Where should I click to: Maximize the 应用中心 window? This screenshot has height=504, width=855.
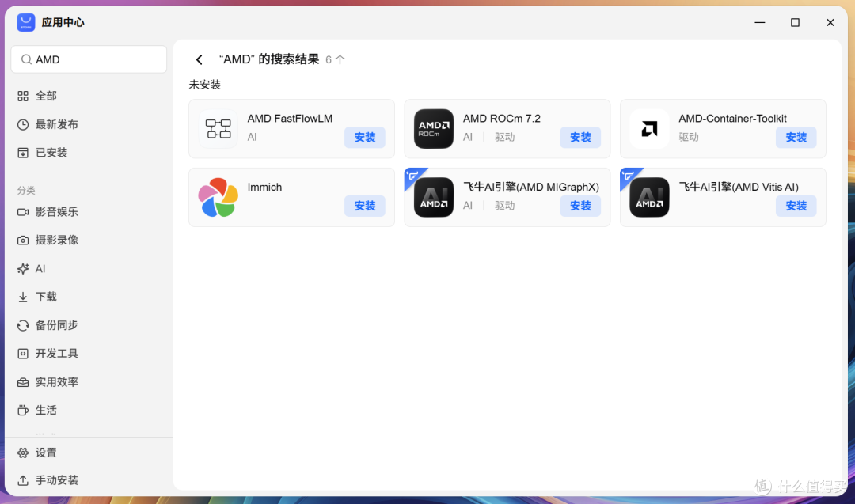[x=795, y=22]
